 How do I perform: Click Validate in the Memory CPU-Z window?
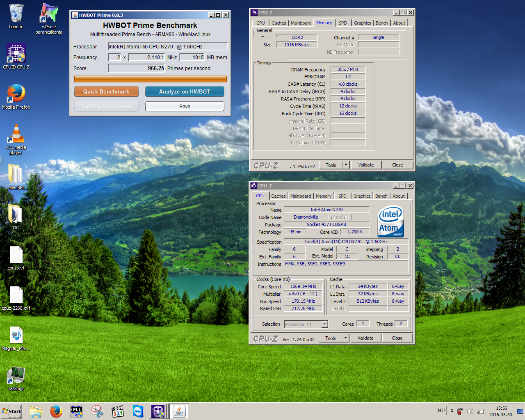click(366, 165)
